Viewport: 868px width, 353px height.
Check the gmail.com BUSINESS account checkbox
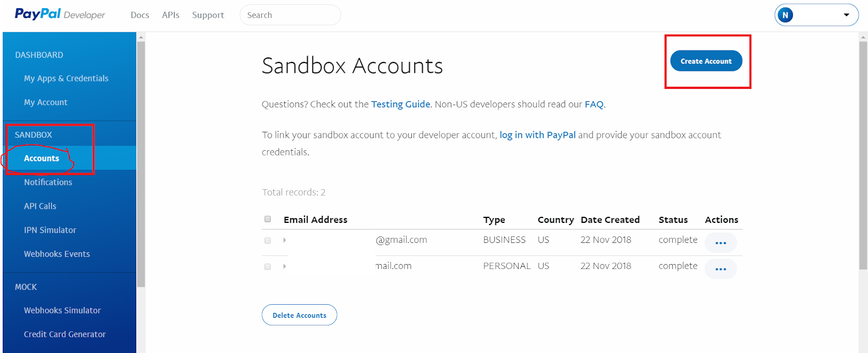click(x=267, y=240)
